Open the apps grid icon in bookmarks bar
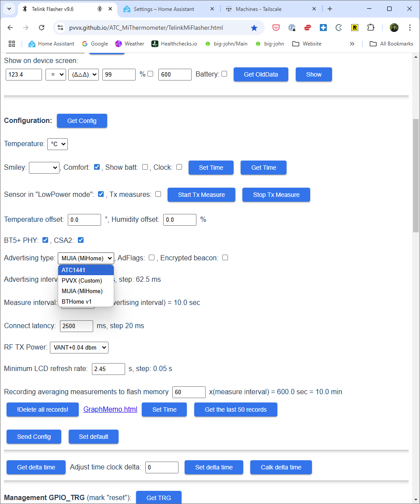The height and width of the screenshot is (504, 420). [12, 44]
